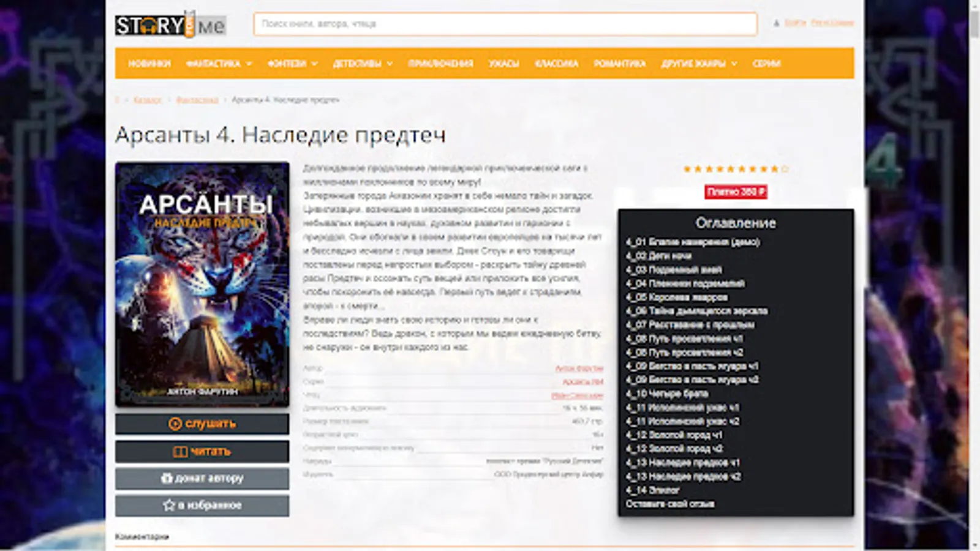Select chapter 4_10 Четыре брата
Viewport: 980px width, 551px height.
[667, 394]
